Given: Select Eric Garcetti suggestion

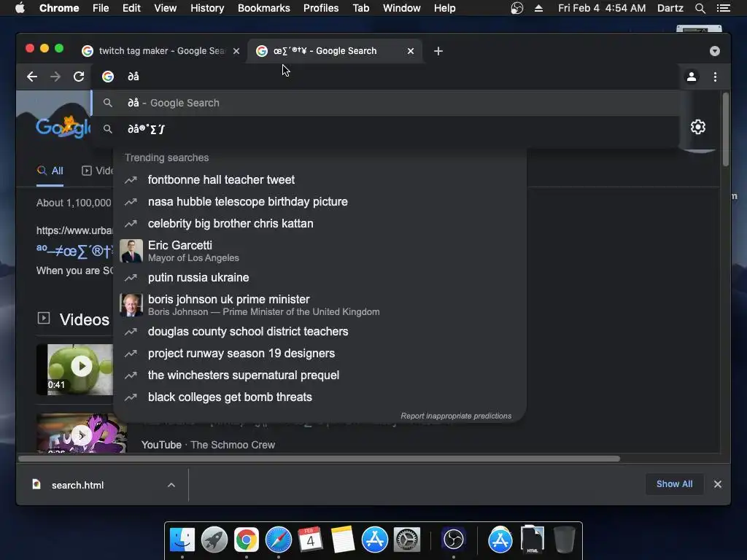Looking at the screenshot, I should [x=320, y=251].
